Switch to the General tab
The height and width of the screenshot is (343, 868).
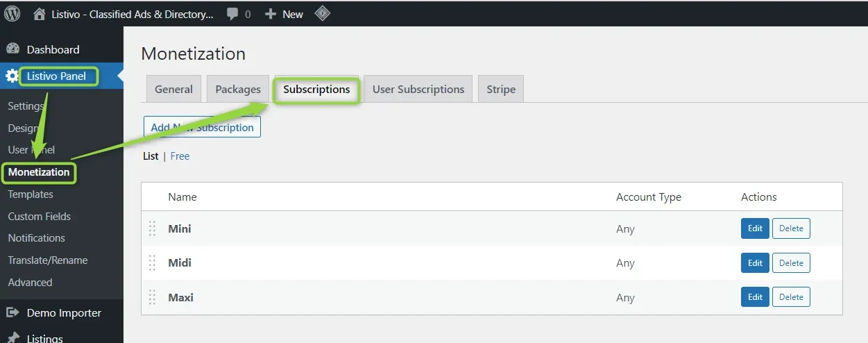[173, 89]
